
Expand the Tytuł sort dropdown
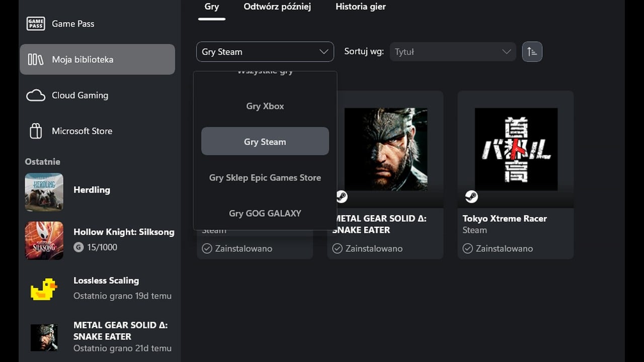point(453,52)
